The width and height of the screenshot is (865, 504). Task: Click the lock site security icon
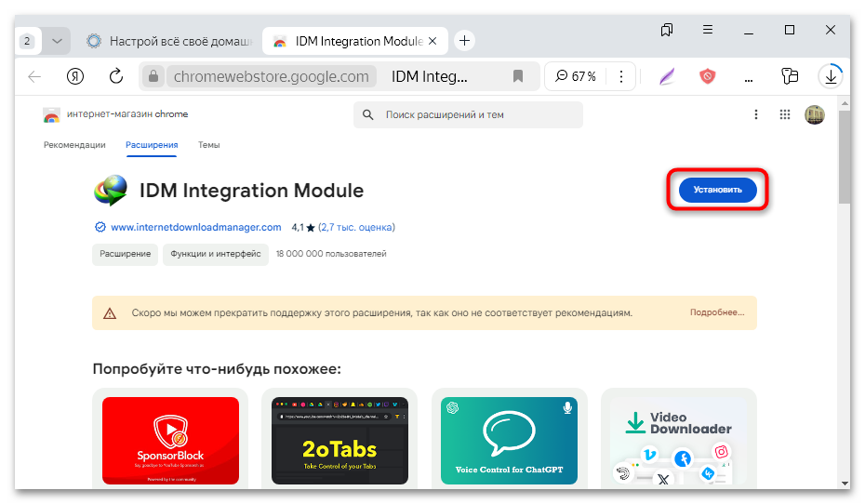click(153, 76)
